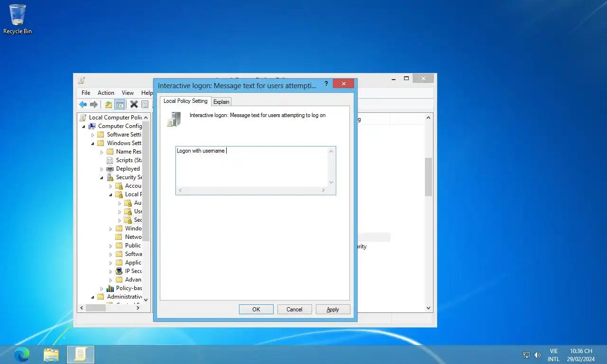
Task: Click OK to save the logon message
Action: pyautogui.click(x=256, y=309)
